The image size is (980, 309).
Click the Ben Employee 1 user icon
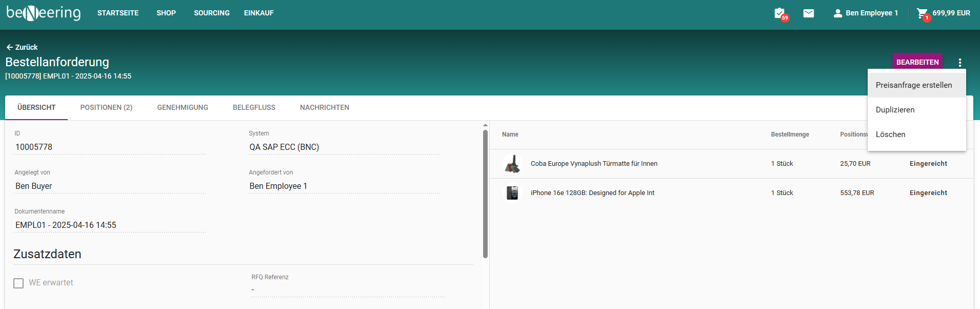(837, 13)
